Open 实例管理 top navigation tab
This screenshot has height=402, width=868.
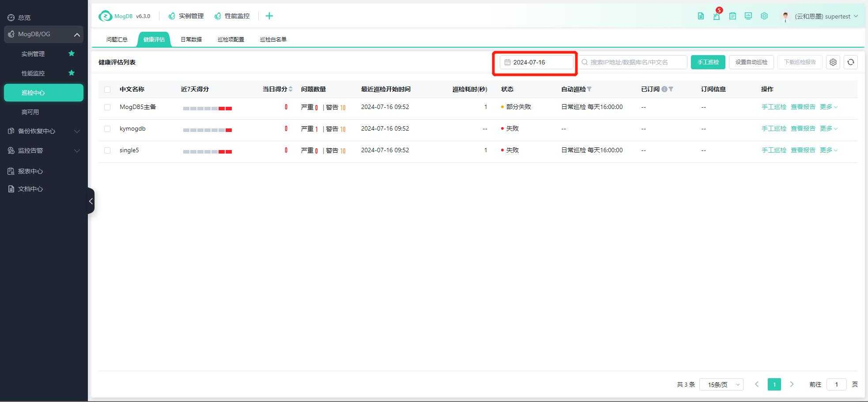pos(186,16)
